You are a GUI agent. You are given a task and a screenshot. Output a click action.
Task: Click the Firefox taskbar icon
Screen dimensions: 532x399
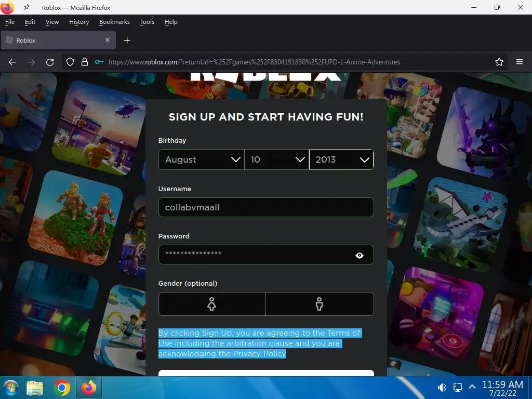pyautogui.click(x=89, y=388)
